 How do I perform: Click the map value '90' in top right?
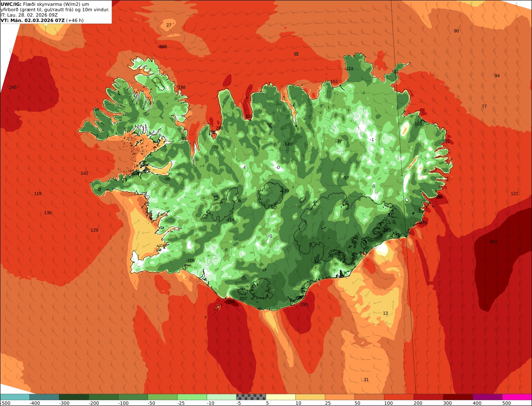coord(456,31)
